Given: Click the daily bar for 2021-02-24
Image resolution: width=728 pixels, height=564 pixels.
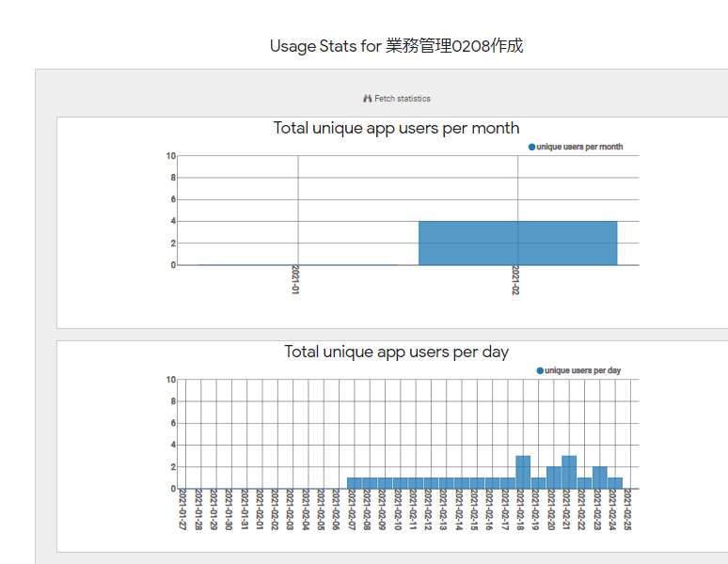Looking at the screenshot, I should point(614,483).
